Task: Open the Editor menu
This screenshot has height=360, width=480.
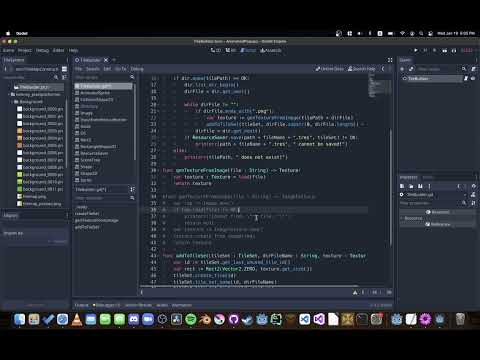Action: (58, 50)
